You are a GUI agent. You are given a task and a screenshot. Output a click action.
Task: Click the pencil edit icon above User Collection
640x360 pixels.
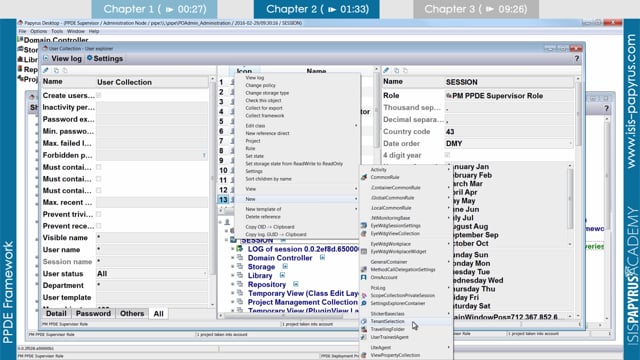[46, 70]
